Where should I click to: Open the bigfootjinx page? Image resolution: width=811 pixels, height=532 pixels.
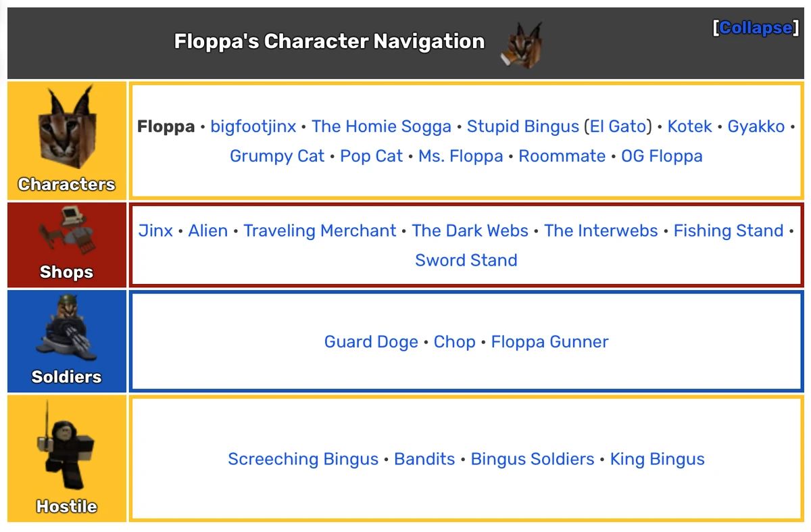click(253, 126)
